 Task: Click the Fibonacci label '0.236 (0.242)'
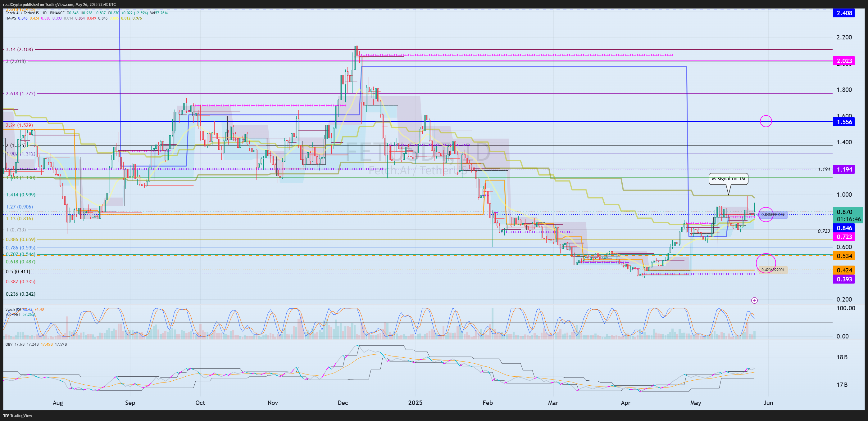20,294
